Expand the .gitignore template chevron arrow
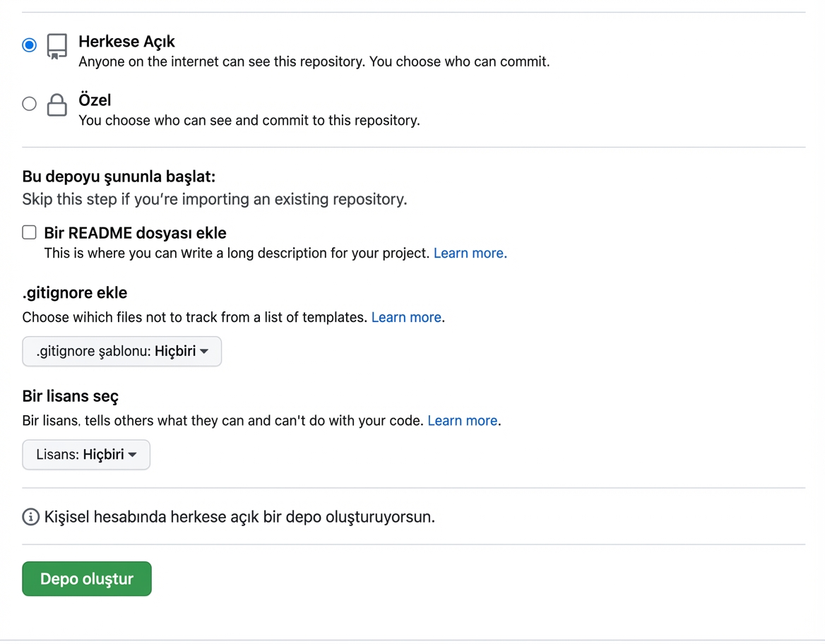 coord(205,351)
